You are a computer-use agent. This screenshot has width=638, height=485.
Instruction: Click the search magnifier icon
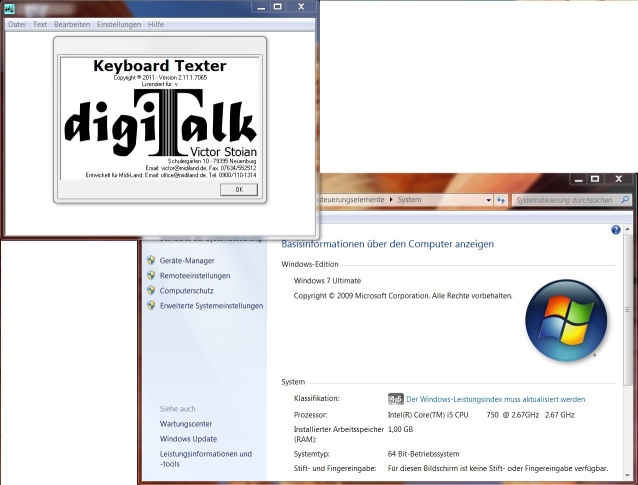point(625,200)
